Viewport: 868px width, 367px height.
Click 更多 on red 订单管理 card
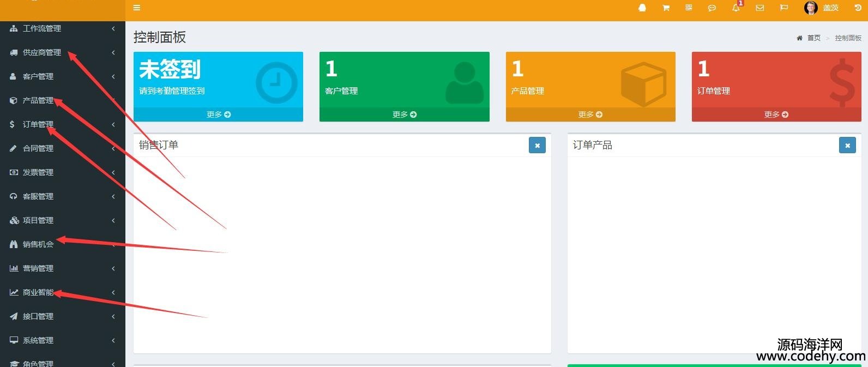(x=776, y=115)
